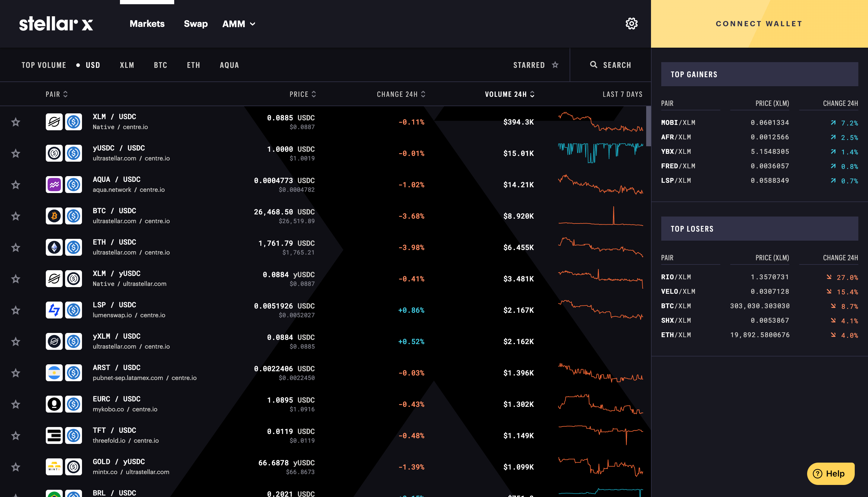Image resolution: width=868 pixels, height=497 pixels.
Task: Open RIO/XLM in Top Losers
Action: 759,277
